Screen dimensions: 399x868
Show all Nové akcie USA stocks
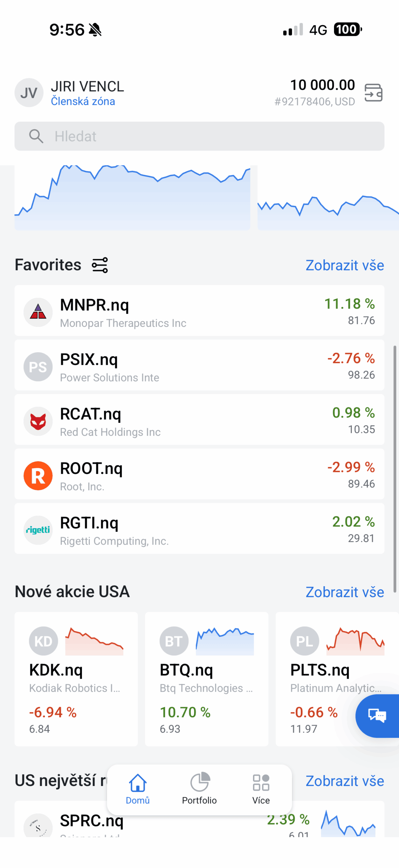344,592
